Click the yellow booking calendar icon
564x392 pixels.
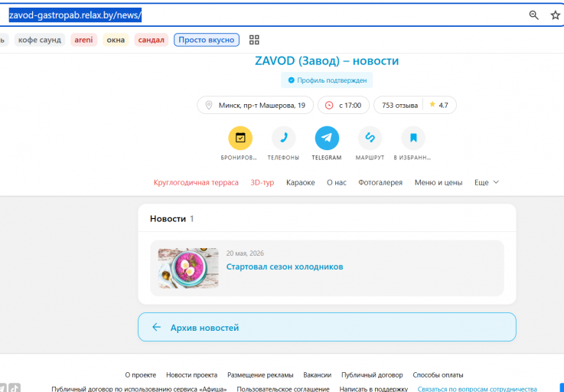pyautogui.click(x=240, y=138)
